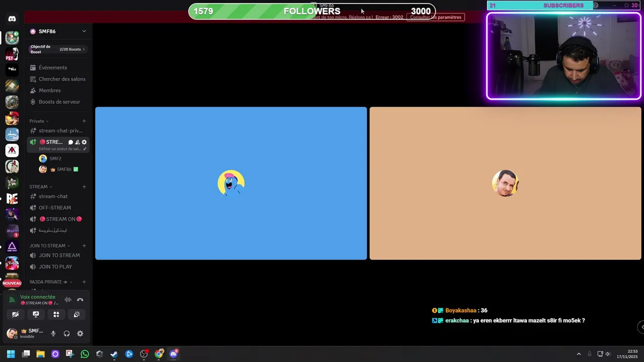Add a channel to JOIN TO STREAM category
This screenshot has height=362, width=644.
tap(84, 246)
